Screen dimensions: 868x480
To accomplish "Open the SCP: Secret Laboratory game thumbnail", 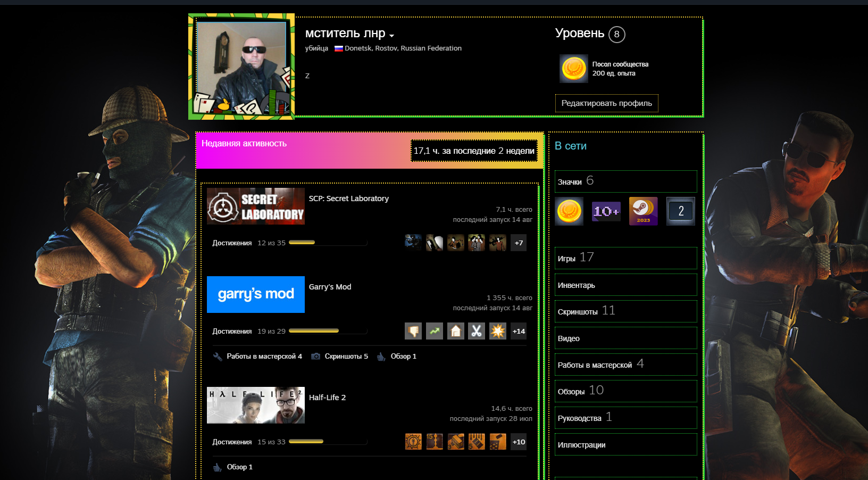I will 256,206.
